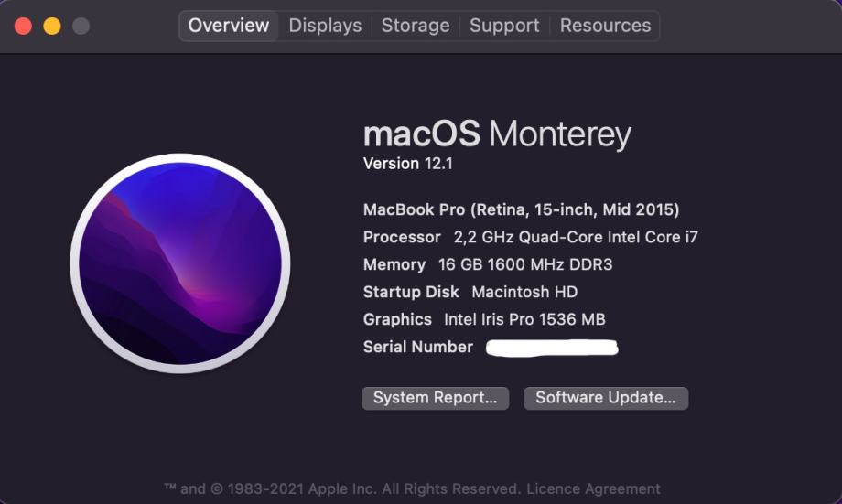The image size is (842, 504).
Task: Go to the Support tab
Action: pyautogui.click(x=504, y=26)
